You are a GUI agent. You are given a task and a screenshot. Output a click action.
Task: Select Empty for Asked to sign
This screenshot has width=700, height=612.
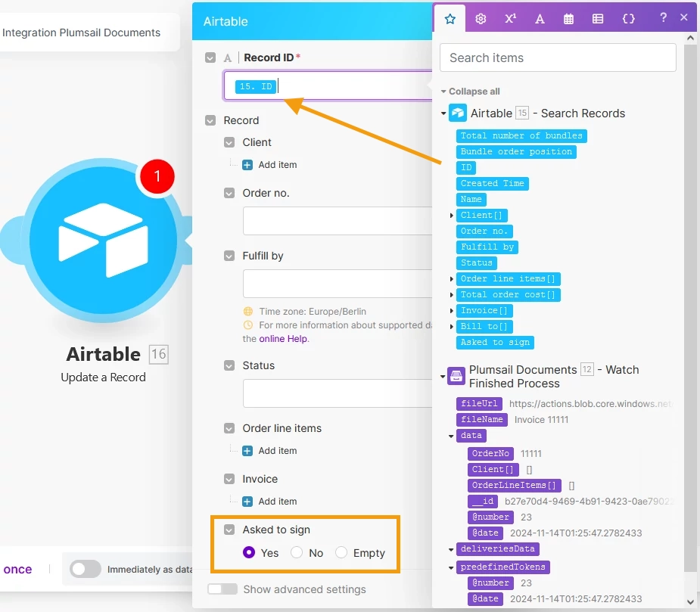click(341, 553)
